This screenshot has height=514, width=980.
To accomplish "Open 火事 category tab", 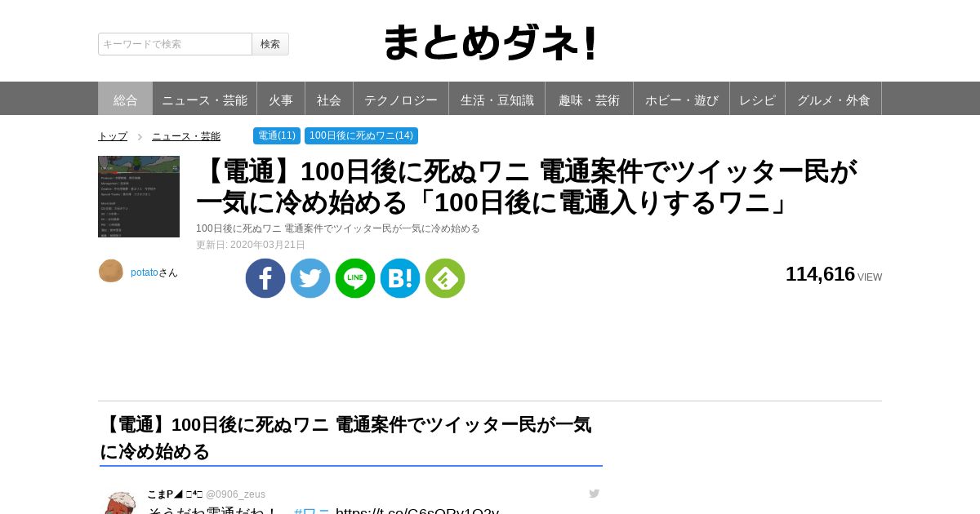I will 281,99.
